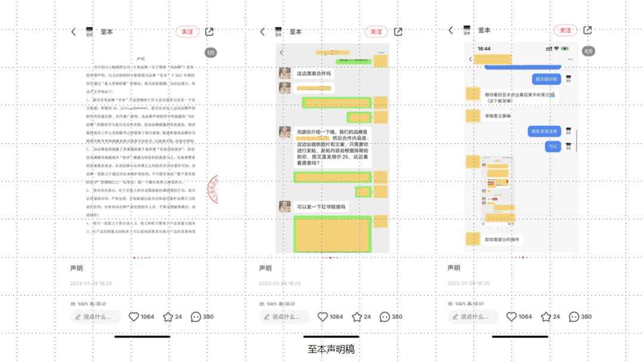Open 至本 avatar in the middle post header
Viewport: 644px width, 362px height.
click(278, 32)
